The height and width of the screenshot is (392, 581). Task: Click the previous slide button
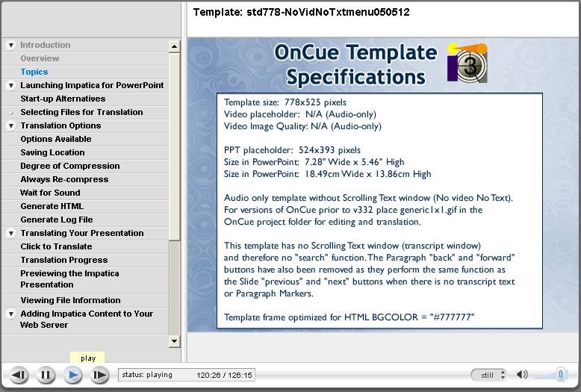(19, 375)
